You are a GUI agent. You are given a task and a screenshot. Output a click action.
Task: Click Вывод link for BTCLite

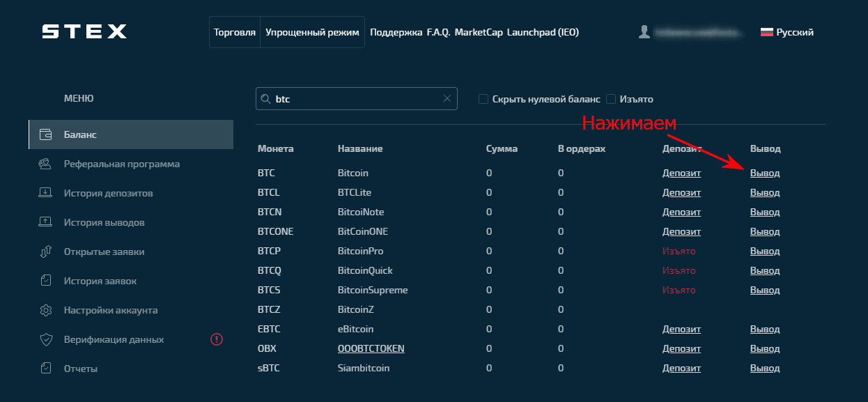(x=765, y=192)
